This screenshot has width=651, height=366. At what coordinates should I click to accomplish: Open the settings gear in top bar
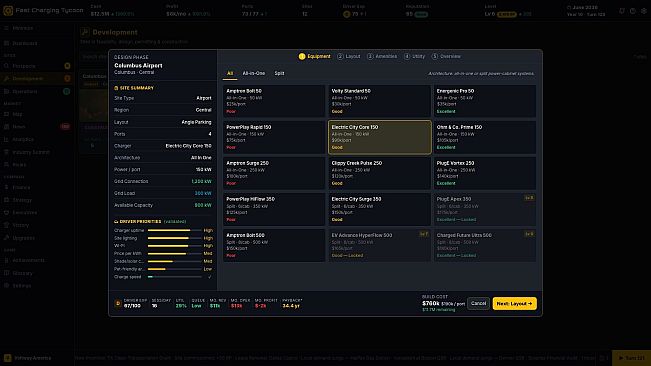tap(644, 11)
